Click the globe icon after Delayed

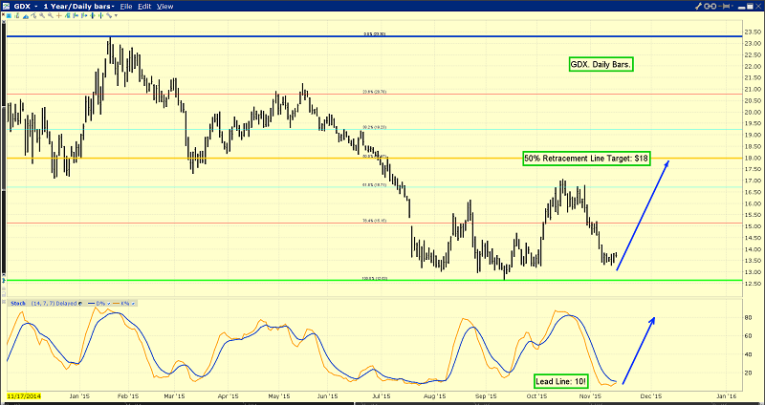click(x=80, y=304)
